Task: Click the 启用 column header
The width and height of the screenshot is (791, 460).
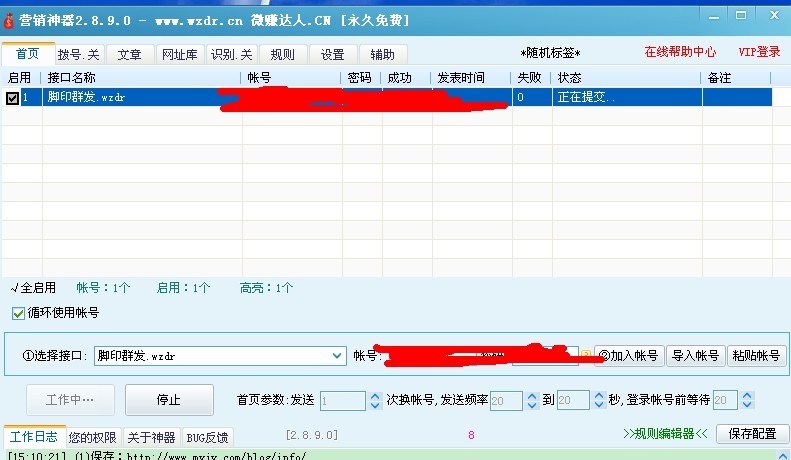Action: tap(20, 78)
